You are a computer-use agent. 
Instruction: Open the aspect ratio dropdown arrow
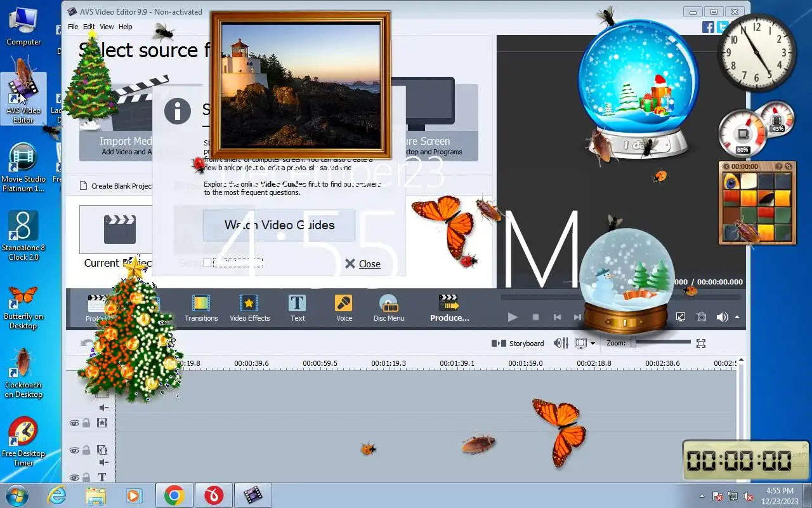click(x=593, y=344)
